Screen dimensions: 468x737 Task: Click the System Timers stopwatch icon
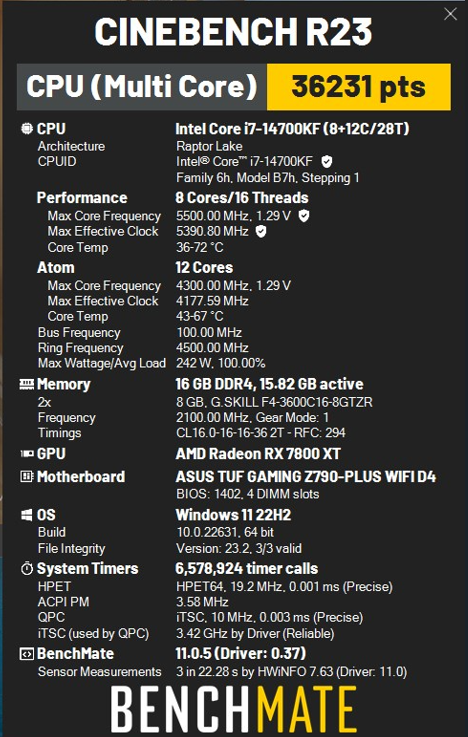point(27,569)
